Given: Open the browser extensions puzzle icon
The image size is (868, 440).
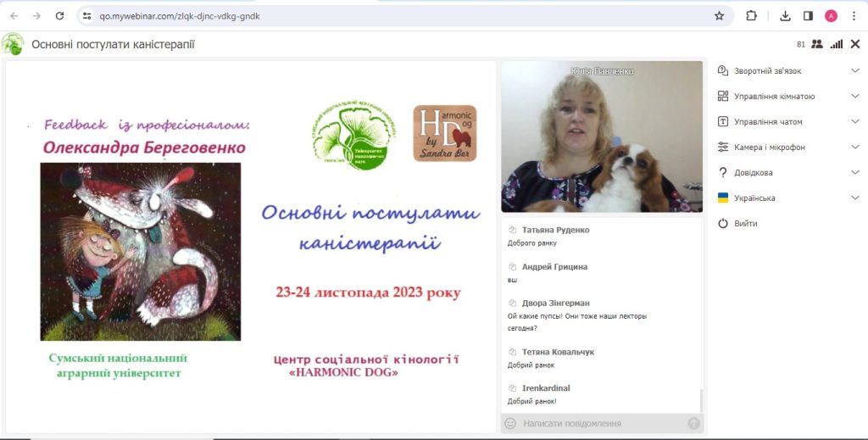Looking at the screenshot, I should click(x=751, y=15).
